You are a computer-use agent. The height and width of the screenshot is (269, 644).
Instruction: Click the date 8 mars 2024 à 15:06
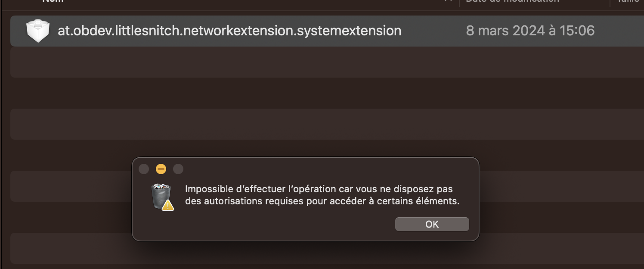[x=530, y=31]
